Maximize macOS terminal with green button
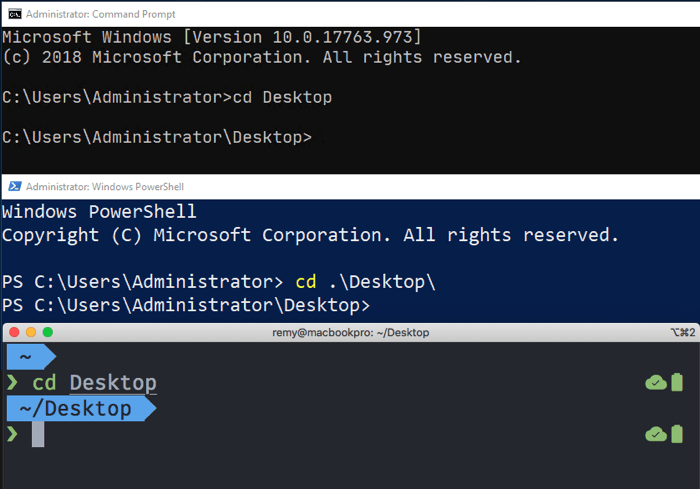This screenshot has height=489, width=700. [47, 332]
